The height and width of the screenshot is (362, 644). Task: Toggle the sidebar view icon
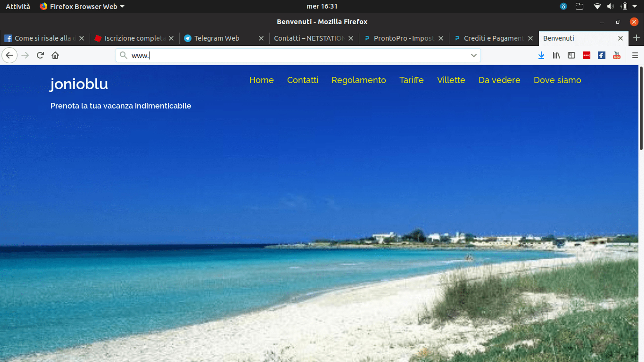572,55
